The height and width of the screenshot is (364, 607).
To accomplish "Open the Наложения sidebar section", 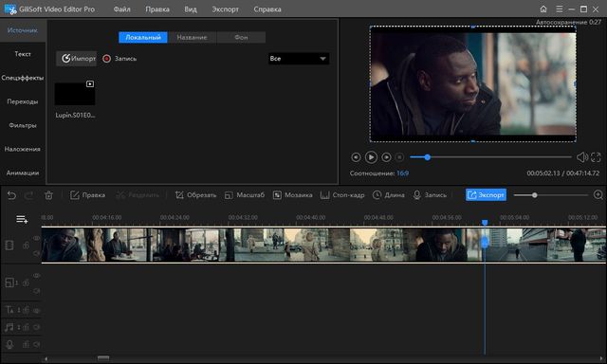I will (x=23, y=149).
